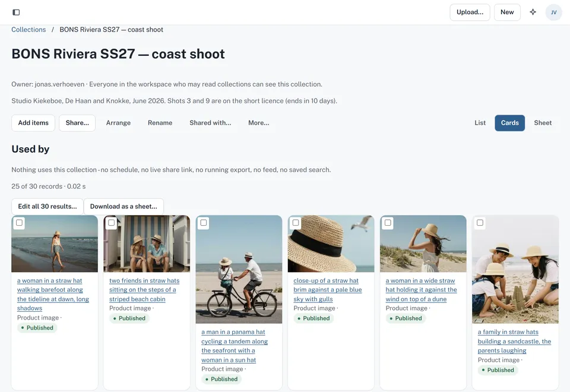
Task: Click Download as a sheet...
Action: tap(123, 207)
